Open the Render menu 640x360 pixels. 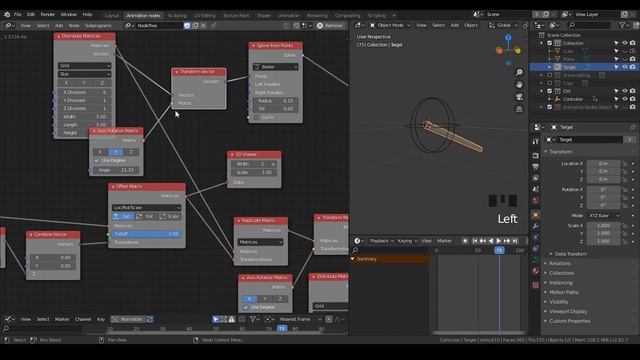[47, 14]
